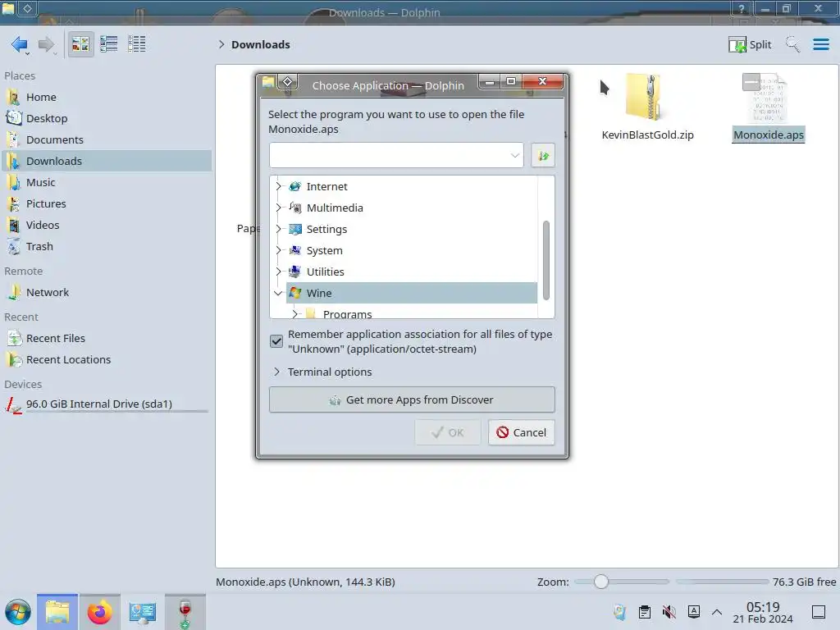Viewport: 840px width, 630px height.
Task: Open Home in Places sidebar
Action: click(107, 97)
